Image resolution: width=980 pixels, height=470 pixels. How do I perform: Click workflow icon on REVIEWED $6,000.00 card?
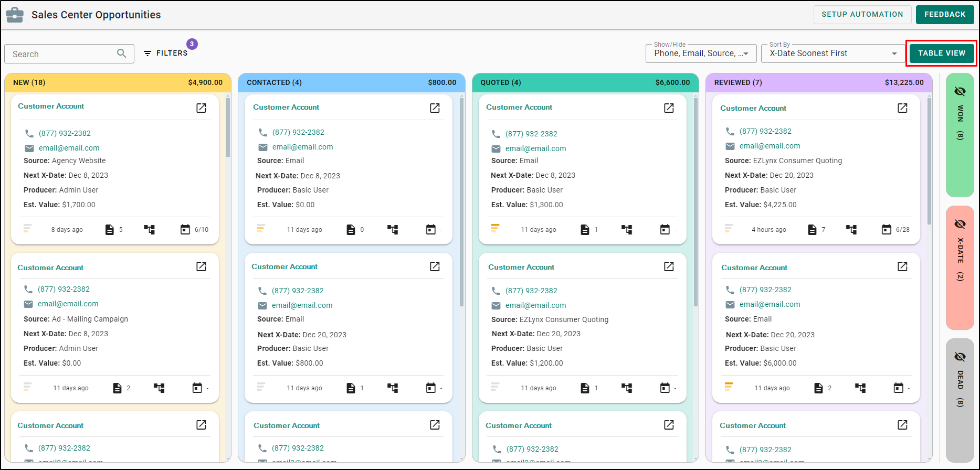point(860,388)
